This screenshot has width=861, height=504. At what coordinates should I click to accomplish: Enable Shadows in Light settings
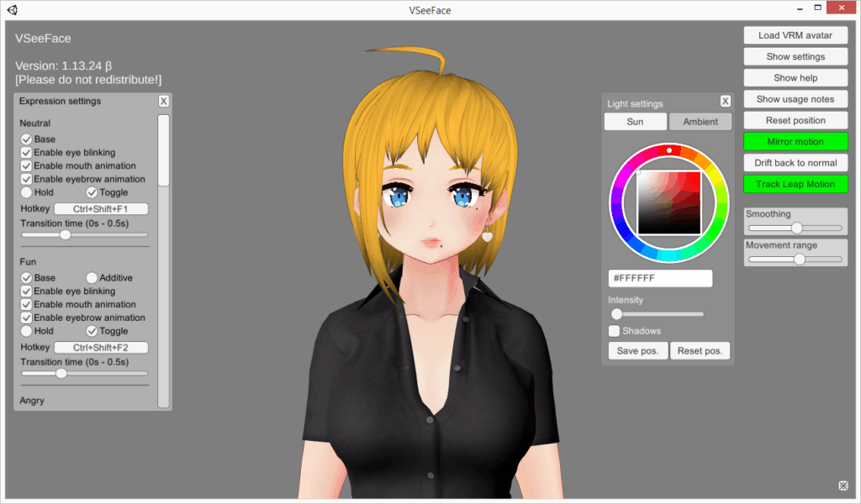(613, 331)
